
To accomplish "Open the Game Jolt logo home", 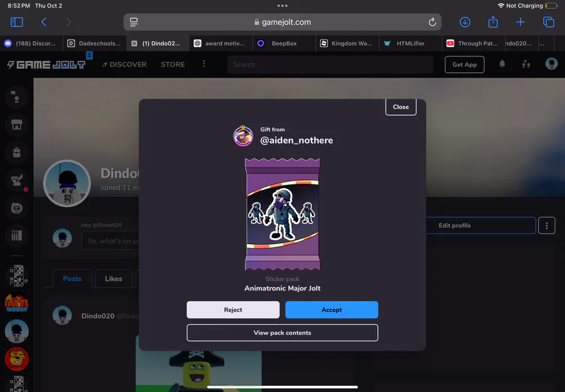I will click(46, 65).
